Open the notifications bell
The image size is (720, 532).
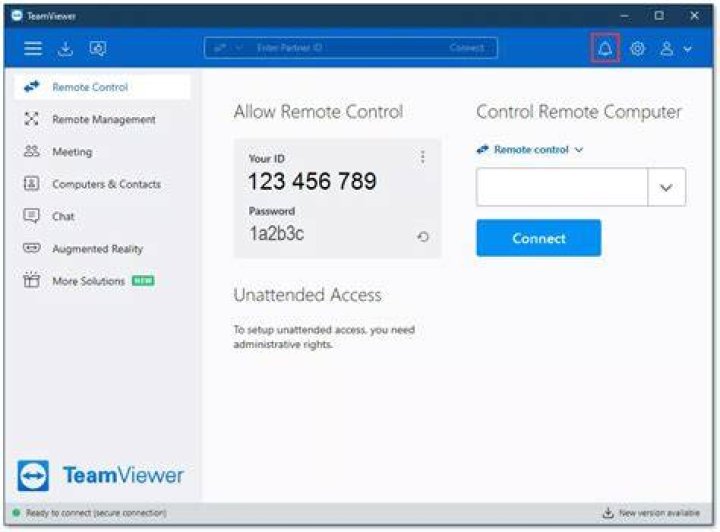click(x=605, y=48)
